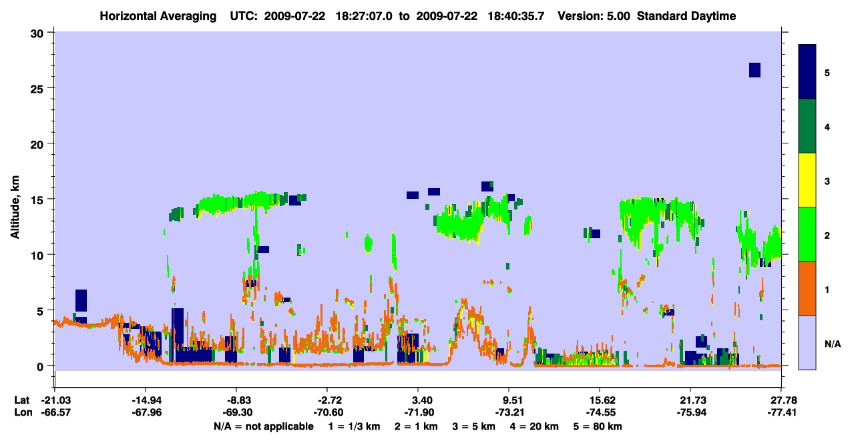The width and height of the screenshot is (868, 445).
Task: Click the dark blue color bar segment labeled 5
Action: click(x=807, y=72)
